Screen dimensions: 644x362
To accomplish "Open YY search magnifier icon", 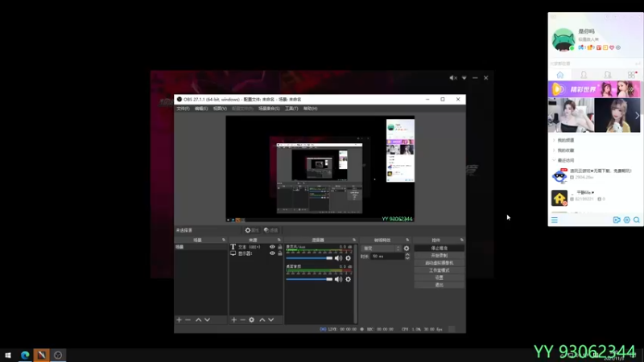I will point(637,220).
